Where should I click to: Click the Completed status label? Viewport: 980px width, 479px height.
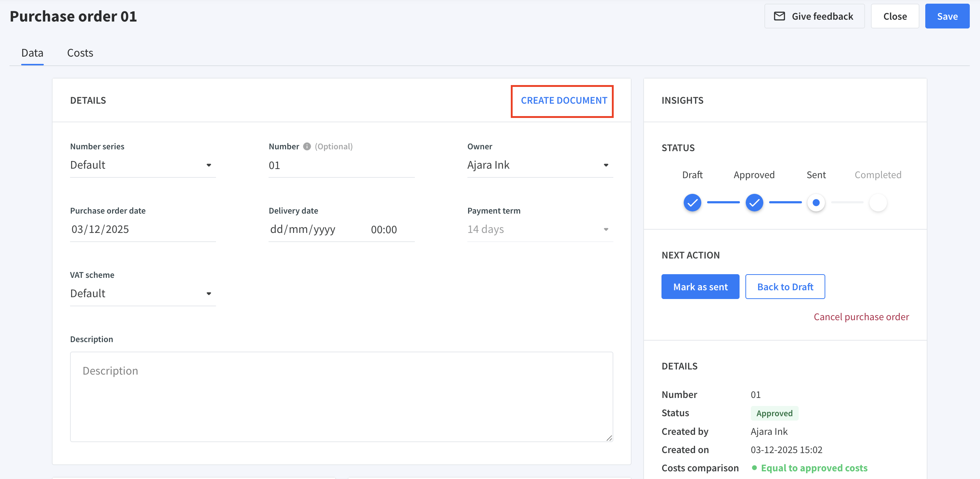pos(878,175)
